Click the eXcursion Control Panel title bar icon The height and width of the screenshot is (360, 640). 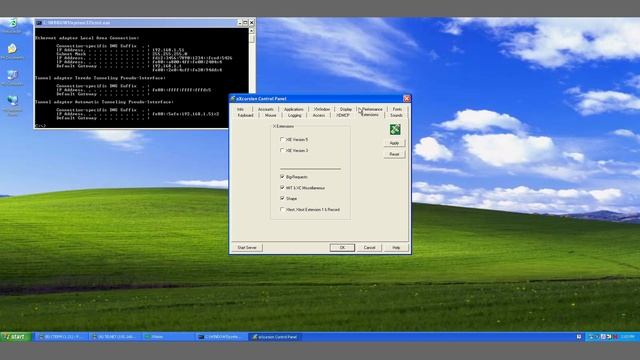point(233,98)
